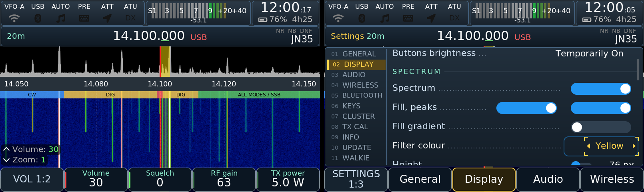Open the Filter colour Yellow selector
644x192 pixels.
pos(601,146)
